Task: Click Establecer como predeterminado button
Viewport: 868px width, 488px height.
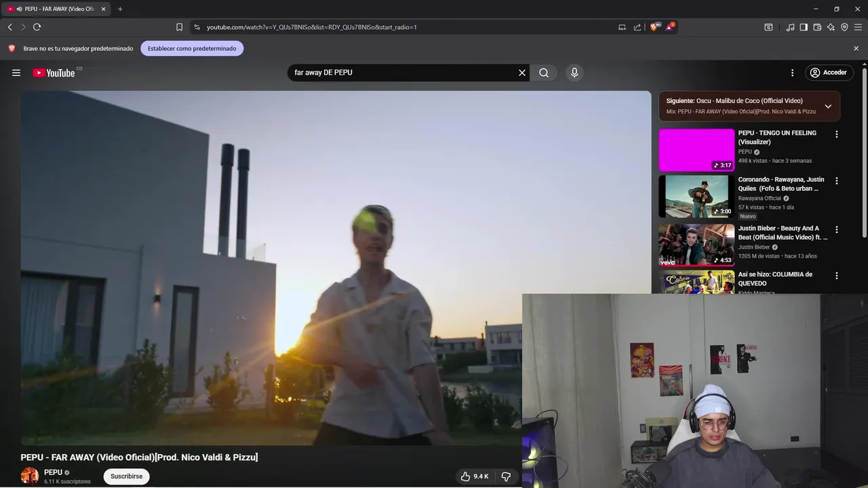Action: click(192, 48)
